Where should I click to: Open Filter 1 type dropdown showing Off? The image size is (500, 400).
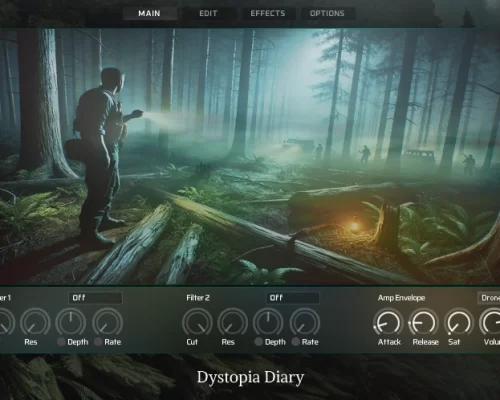(x=95, y=298)
